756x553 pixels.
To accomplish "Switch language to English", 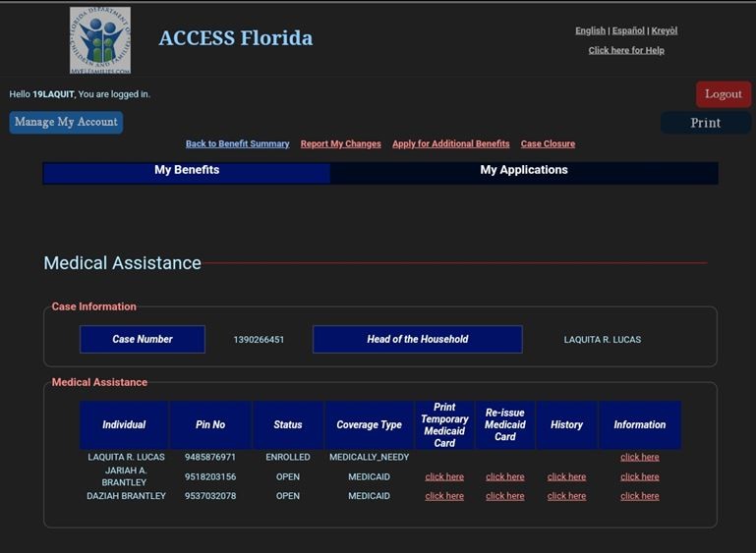I will coord(590,30).
